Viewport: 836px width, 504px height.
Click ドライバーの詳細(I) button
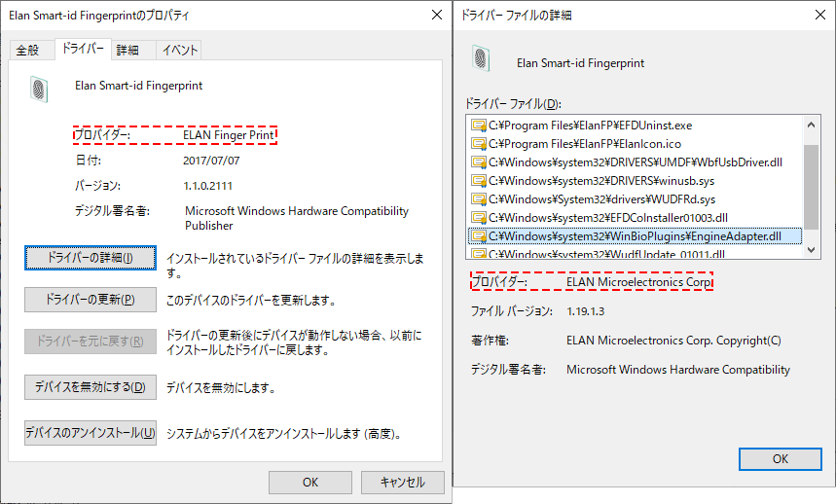(91, 258)
